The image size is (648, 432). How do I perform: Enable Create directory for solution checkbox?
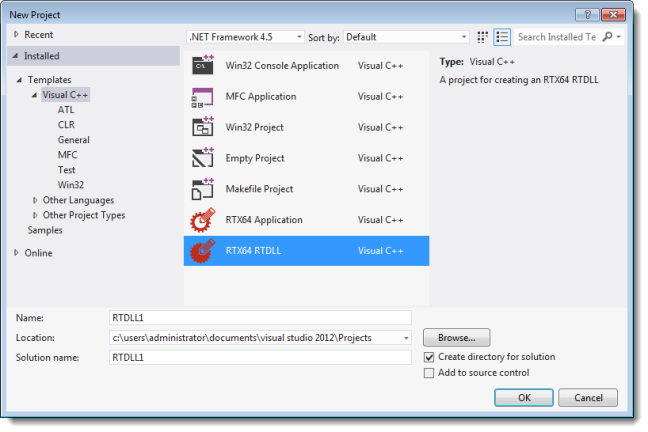click(x=429, y=357)
